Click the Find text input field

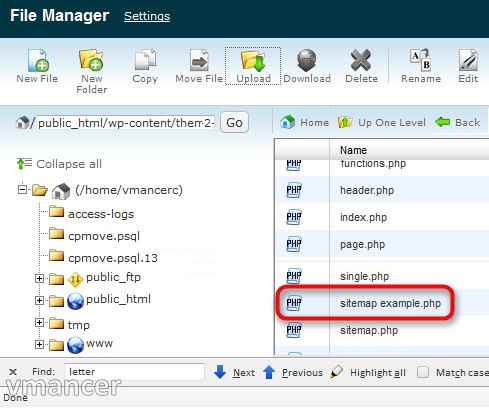[x=134, y=372]
